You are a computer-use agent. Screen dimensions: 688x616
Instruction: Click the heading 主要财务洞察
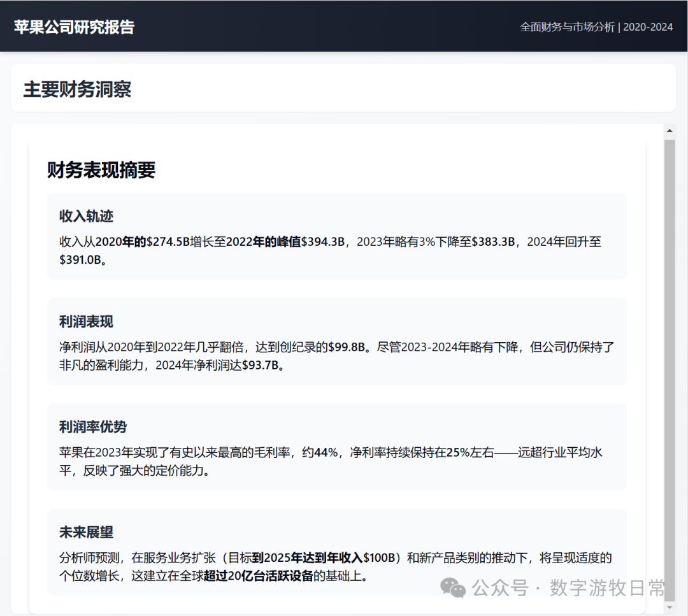77,89
